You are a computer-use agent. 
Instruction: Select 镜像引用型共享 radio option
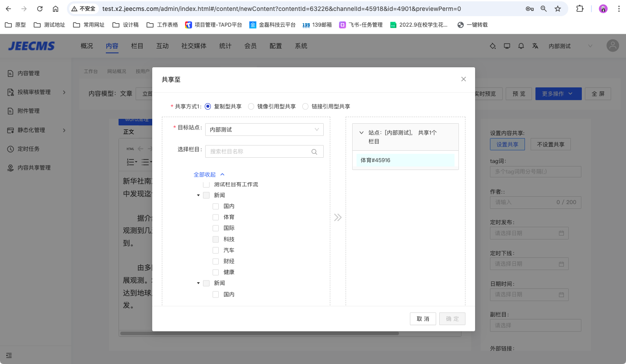tap(251, 106)
